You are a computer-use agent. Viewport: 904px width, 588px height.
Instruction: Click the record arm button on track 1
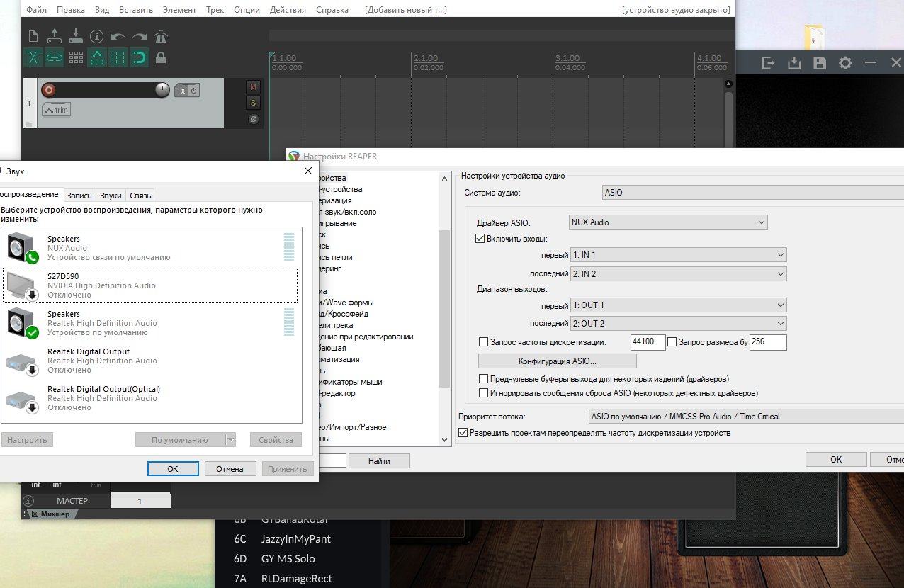coord(48,90)
